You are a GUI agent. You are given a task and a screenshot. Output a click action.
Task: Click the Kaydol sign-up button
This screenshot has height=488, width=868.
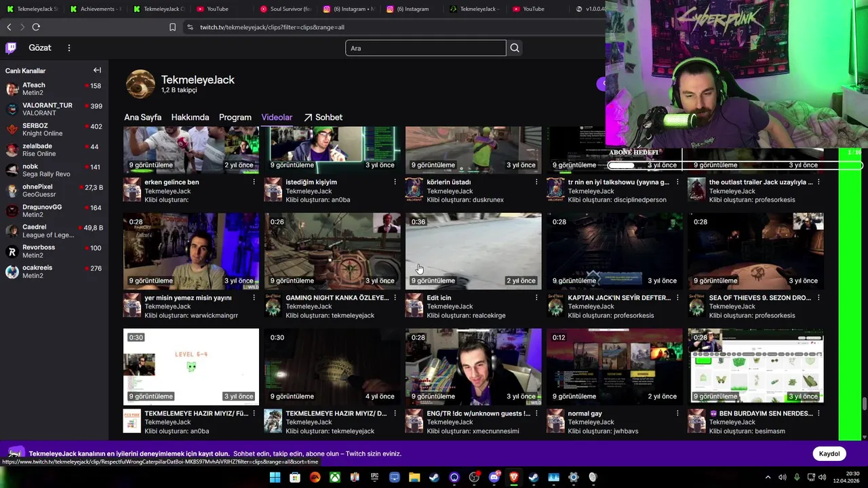[829, 453]
